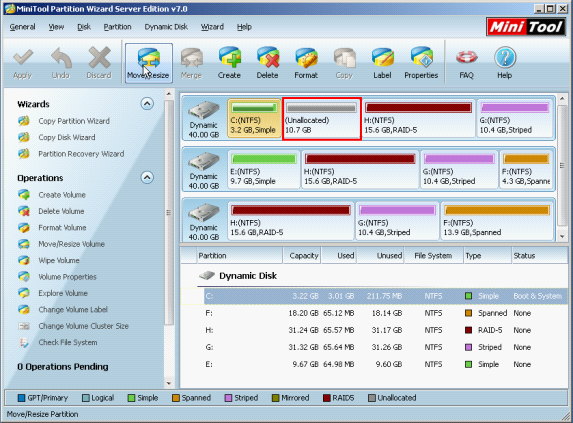Select the C:(NTFS) 3.2 GB Simple volume block
The image size is (573, 423).
pos(254,118)
